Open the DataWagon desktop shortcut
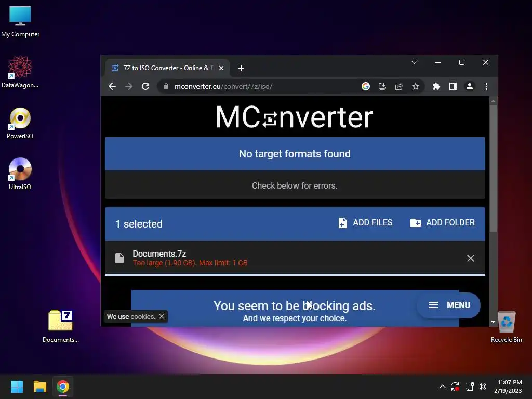This screenshot has height=399, width=532. tap(20, 72)
